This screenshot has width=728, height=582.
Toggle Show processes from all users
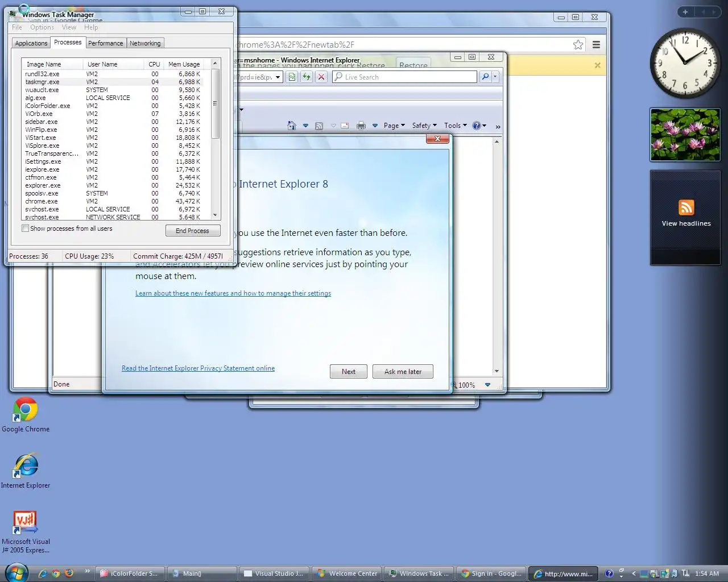coord(25,228)
